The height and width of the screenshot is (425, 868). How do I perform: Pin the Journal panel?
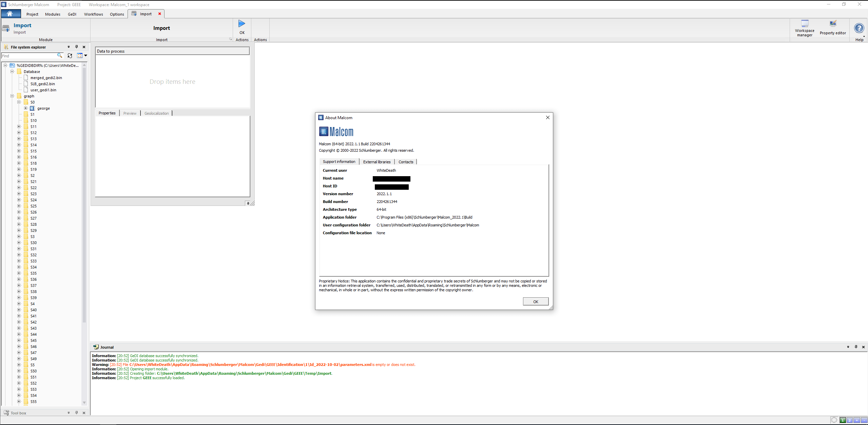pyautogui.click(x=856, y=347)
